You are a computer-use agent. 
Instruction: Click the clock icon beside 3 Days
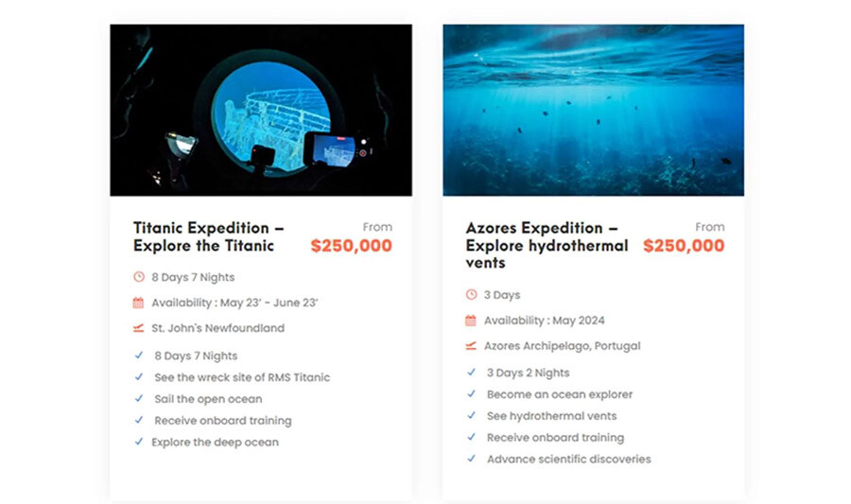(x=471, y=295)
